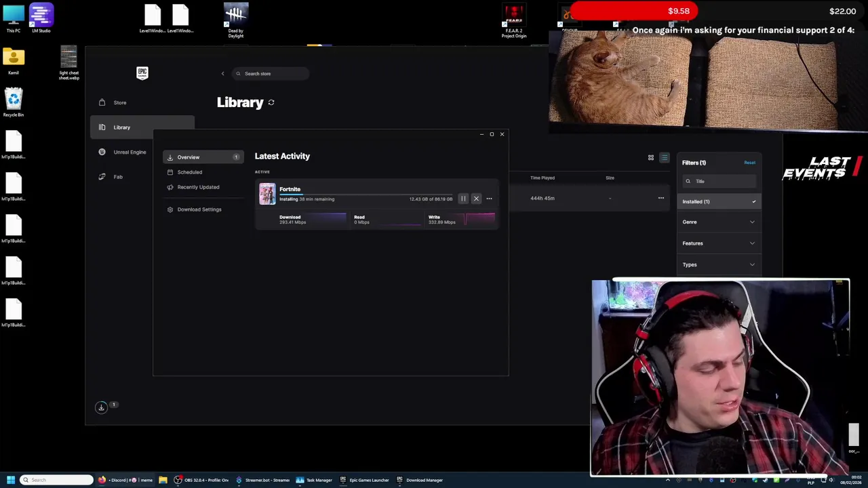
Task: Switch to Streamer.bot on taskbar
Action: [x=262, y=480]
